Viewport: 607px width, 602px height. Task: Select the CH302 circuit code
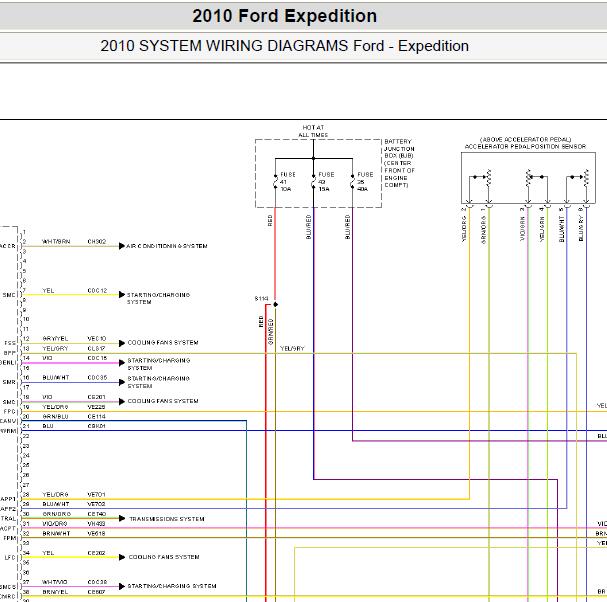[97, 242]
